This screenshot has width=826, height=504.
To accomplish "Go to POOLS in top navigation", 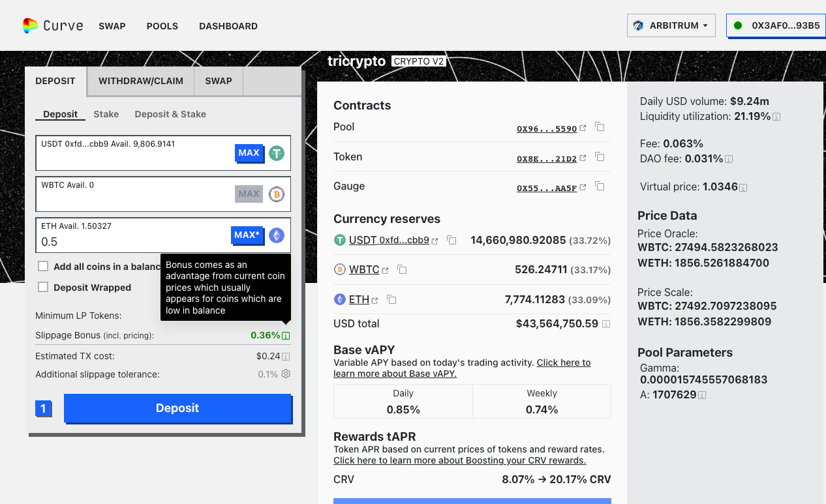I will [x=162, y=26].
